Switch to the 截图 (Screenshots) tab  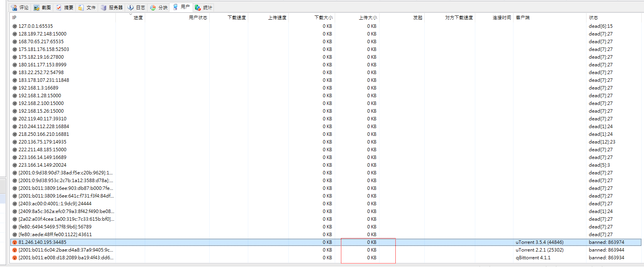(x=42, y=7)
